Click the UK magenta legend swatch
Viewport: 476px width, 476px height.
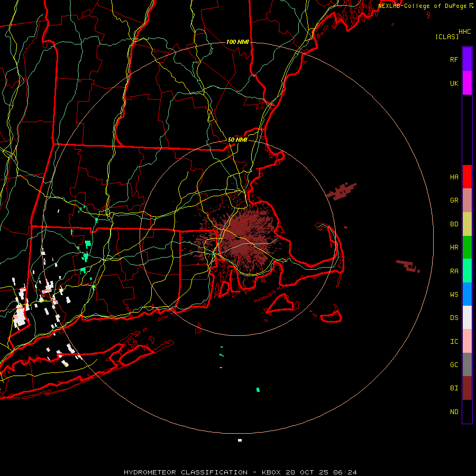[x=467, y=83]
